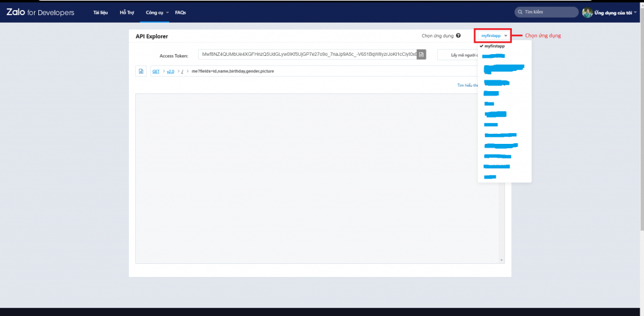The image size is (644, 316).
Task: Expand the Ứng dụng của tôi menu
Action: click(615, 13)
